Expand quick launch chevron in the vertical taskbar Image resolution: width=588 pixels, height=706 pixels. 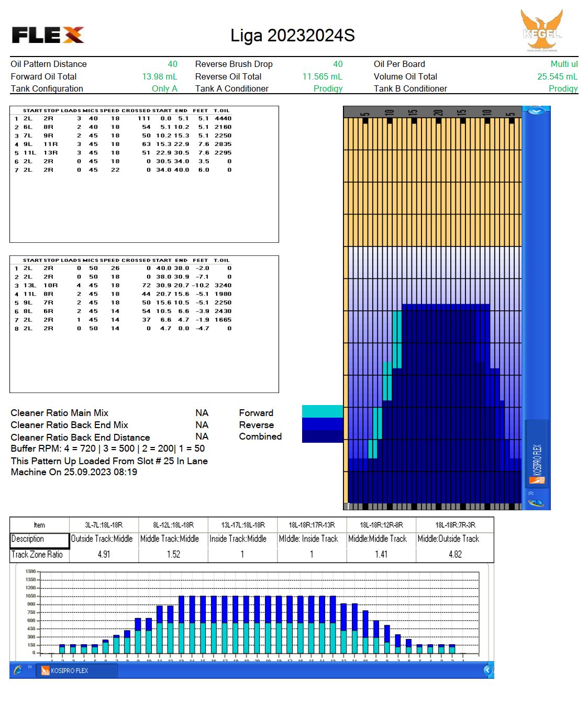click(531, 493)
